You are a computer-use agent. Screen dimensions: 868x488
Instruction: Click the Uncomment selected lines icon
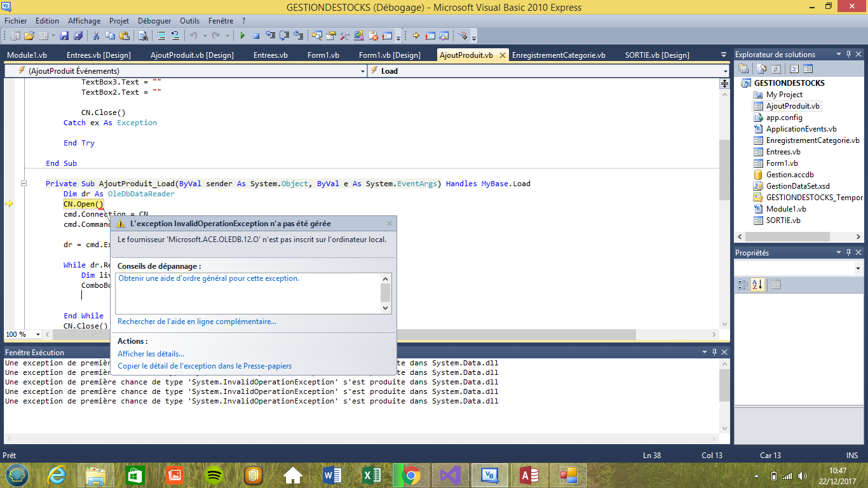point(175,36)
